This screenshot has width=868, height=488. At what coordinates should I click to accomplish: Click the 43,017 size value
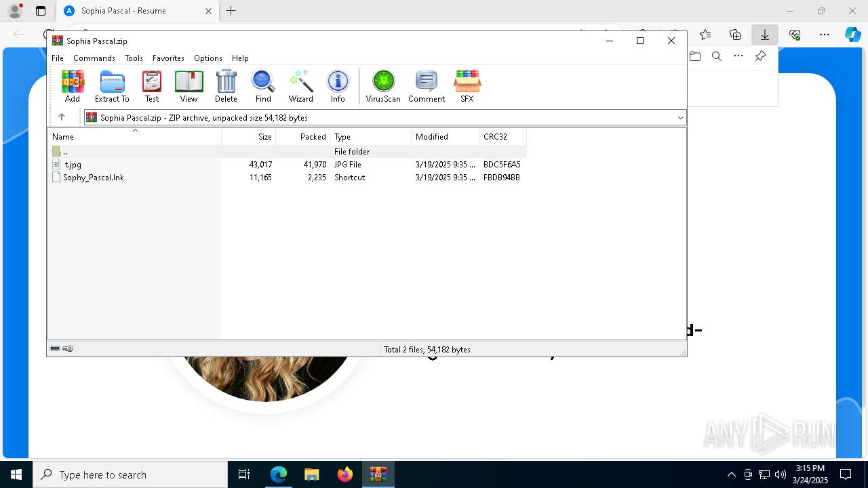tap(260, 165)
